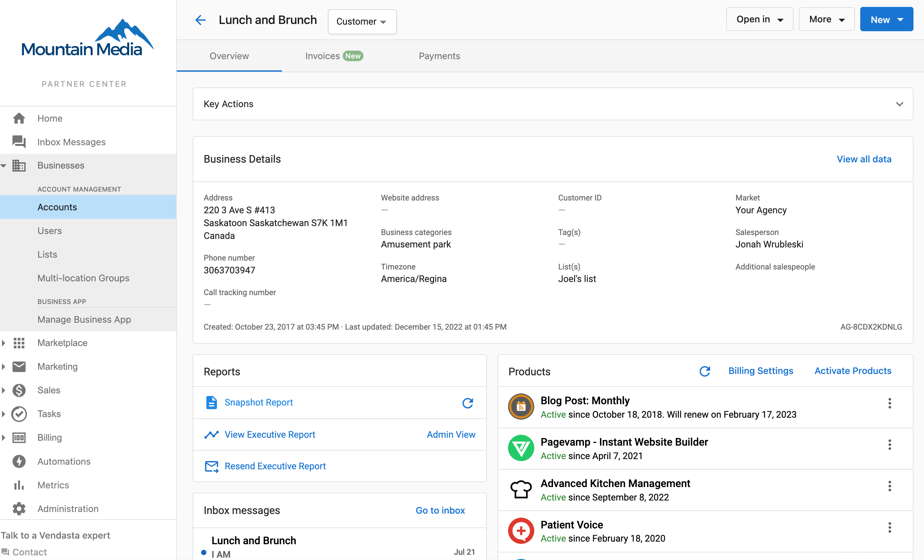This screenshot has width=924, height=560.
Task: Open the More dropdown
Action: pos(826,19)
